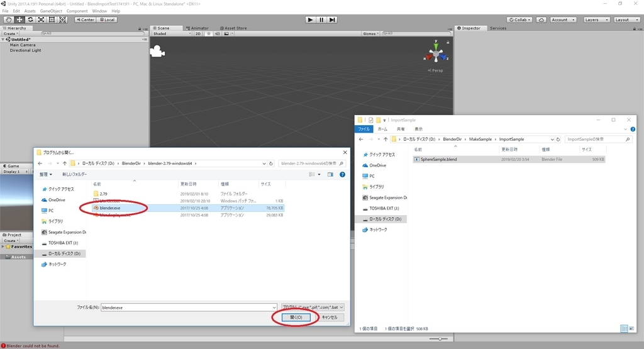Image resolution: width=644 pixels, height=349 pixels.
Task: Toggle Persp projection label in scene
Action: click(x=435, y=70)
